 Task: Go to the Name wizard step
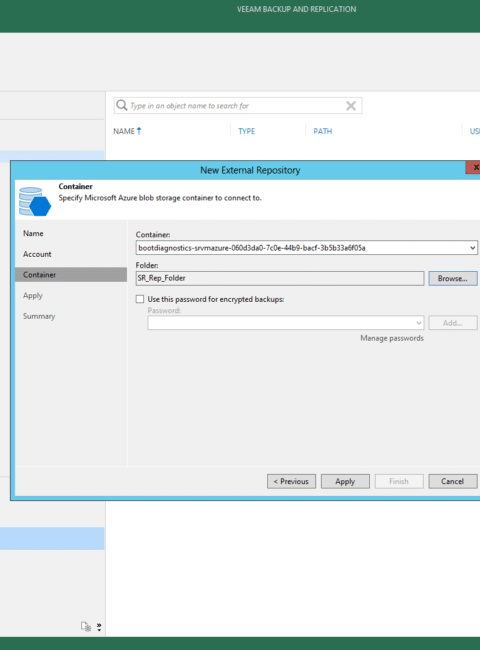[x=33, y=233]
